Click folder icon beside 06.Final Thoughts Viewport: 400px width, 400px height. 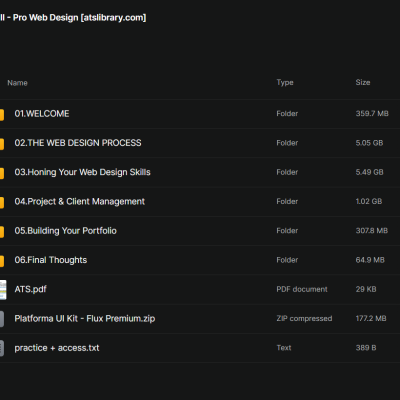point(2,261)
